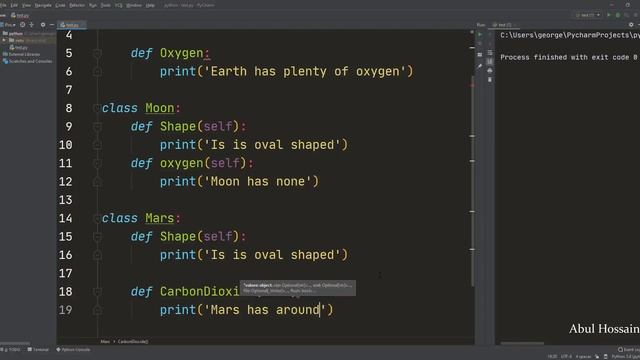Click the Run panel horizontal scrollbar

pos(522,343)
